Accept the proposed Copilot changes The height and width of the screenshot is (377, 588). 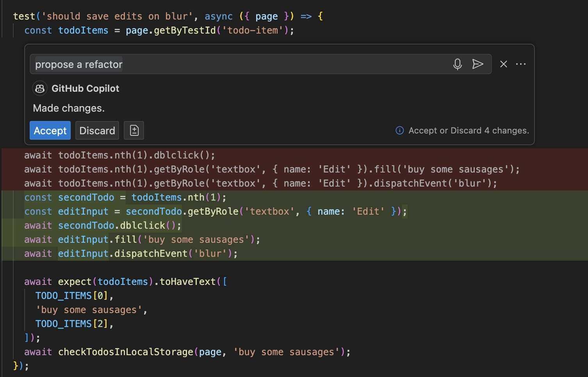[50, 130]
